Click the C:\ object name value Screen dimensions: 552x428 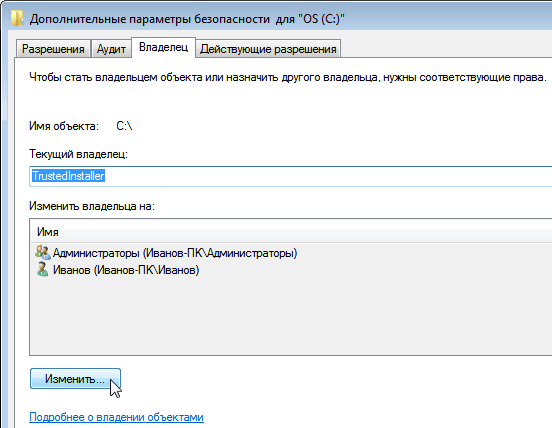click(x=124, y=126)
